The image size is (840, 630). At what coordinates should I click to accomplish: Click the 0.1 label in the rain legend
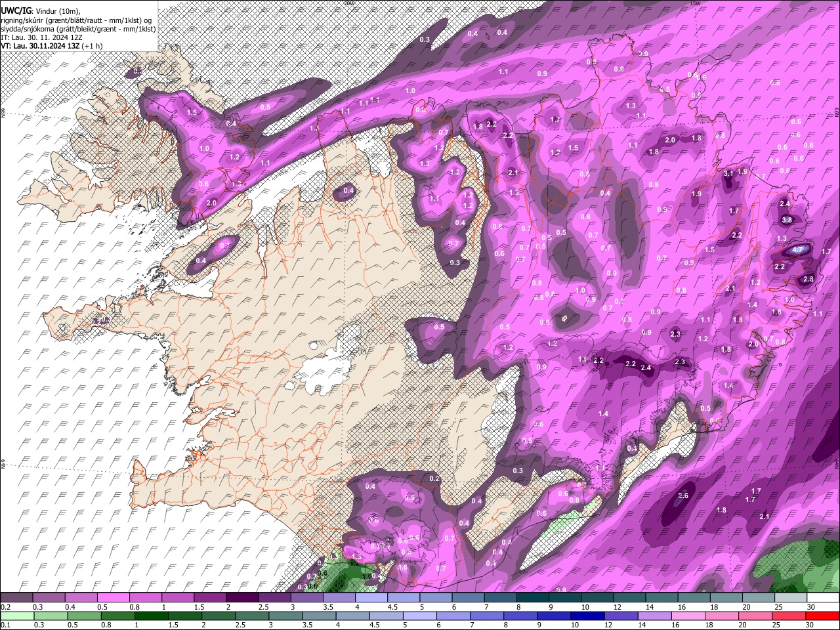(x=5, y=625)
